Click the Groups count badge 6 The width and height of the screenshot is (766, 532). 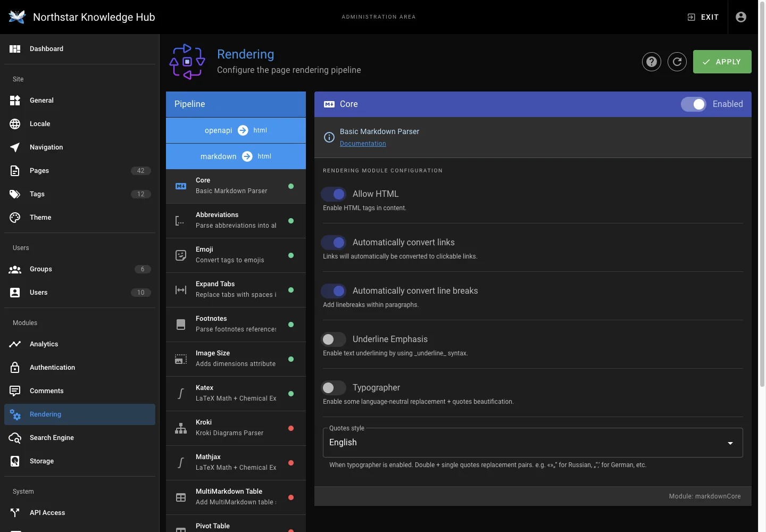[x=143, y=269]
